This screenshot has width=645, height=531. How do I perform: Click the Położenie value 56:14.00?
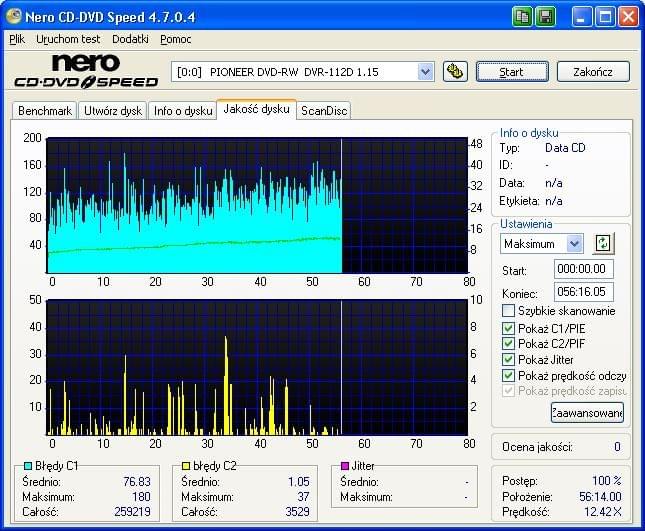click(x=601, y=496)
